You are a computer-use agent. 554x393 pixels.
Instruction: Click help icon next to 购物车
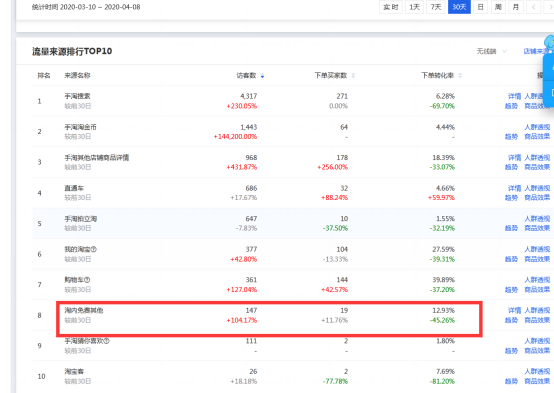pyautogui.click(x=87, y=280)
